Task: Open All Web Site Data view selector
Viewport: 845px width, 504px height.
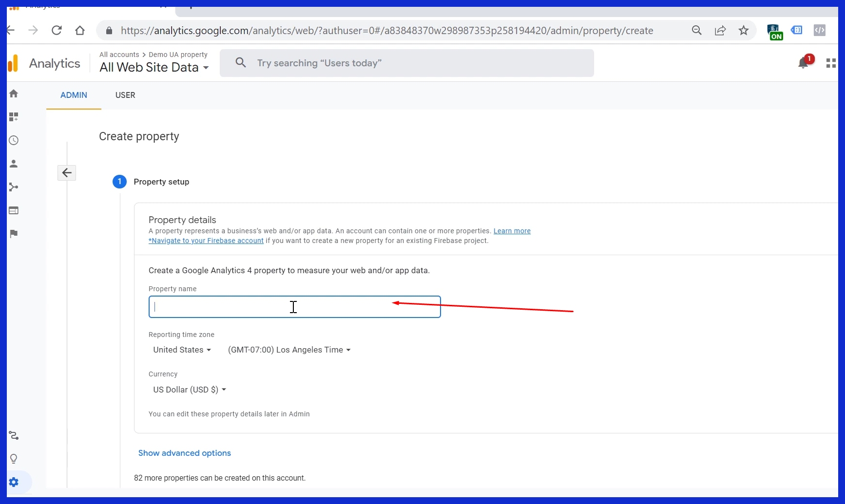Action: click(x=154, y=67)
